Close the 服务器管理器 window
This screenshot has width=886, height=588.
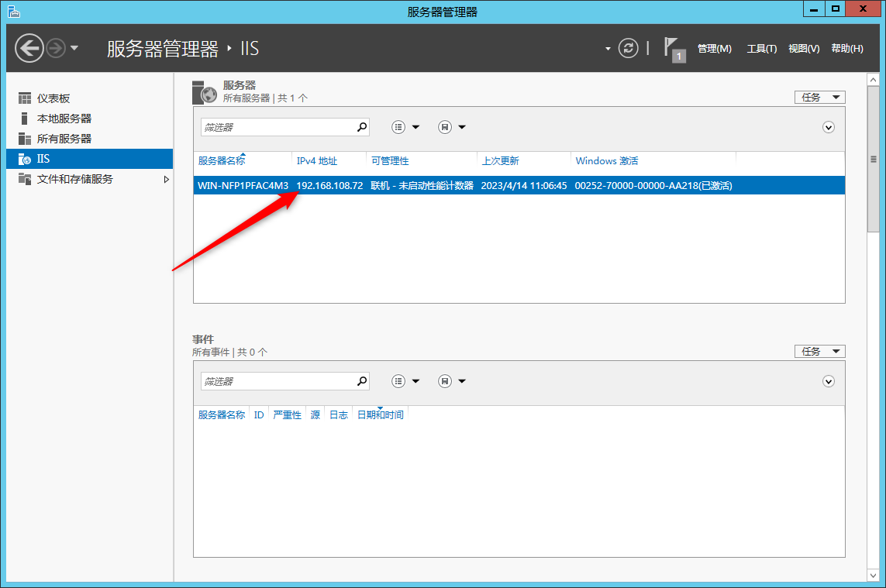pos(863,9)
